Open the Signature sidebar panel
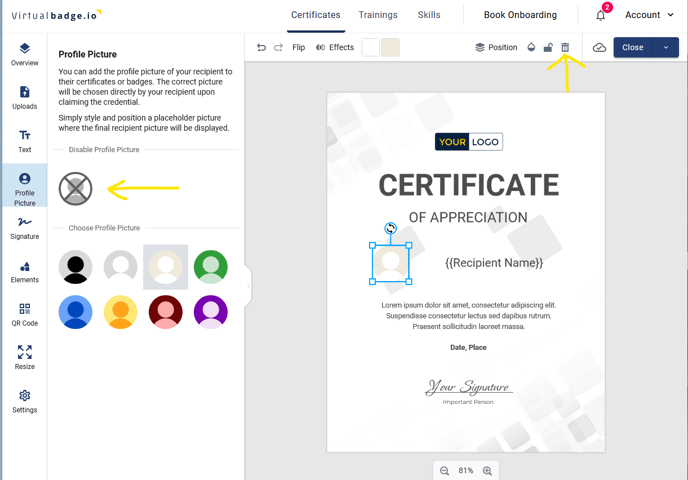 [25, 228]
